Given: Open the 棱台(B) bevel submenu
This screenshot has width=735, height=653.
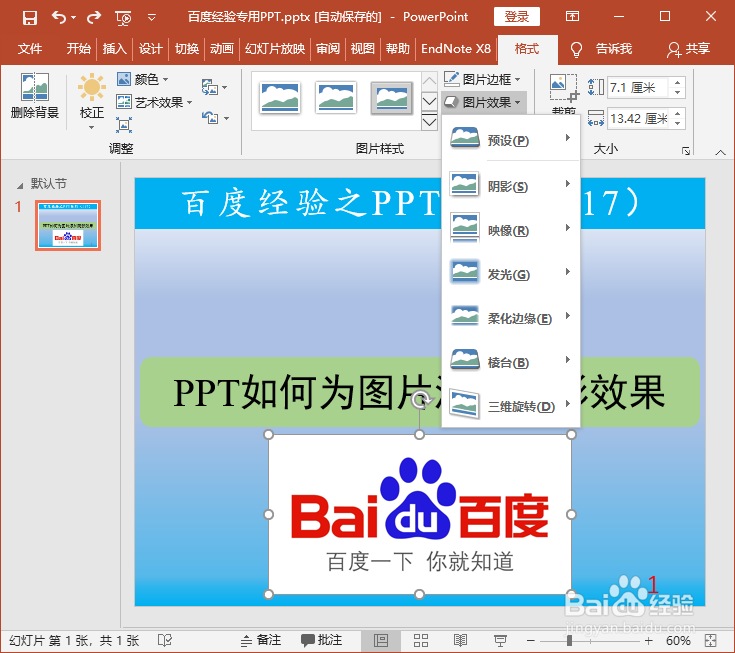Looking at the screenshot, I should 511,361.
